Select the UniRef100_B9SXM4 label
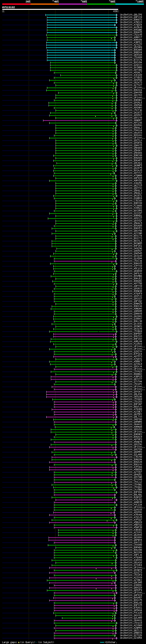 131,63
